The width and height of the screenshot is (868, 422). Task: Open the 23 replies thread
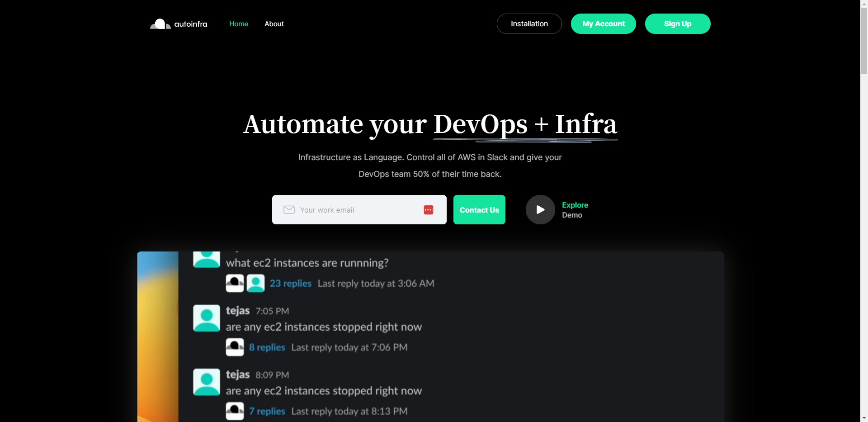291,284
